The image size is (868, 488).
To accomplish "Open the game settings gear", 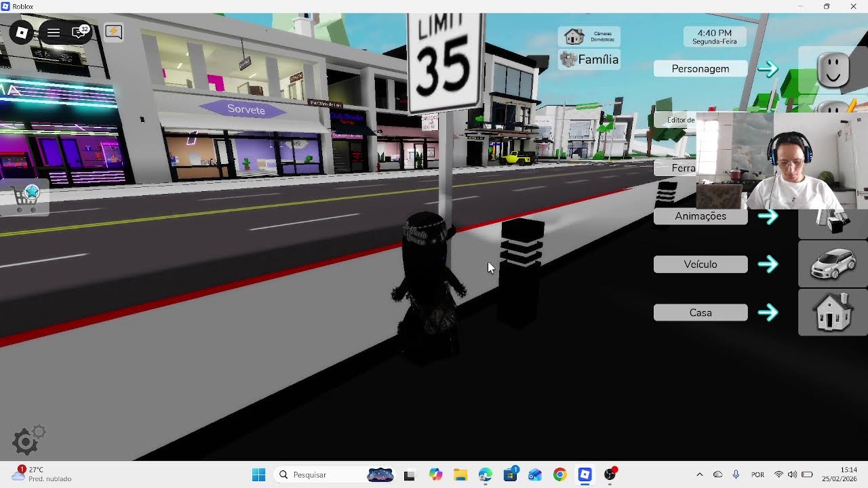I will coord(28,440).
